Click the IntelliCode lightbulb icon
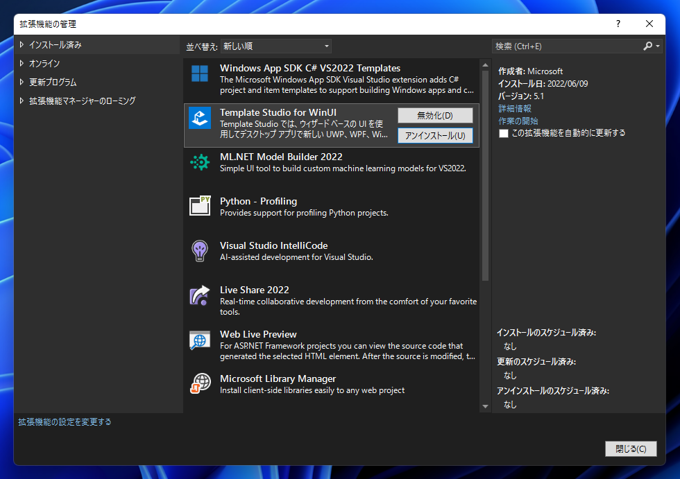The image size is (680, 479). tap(199, 251)
